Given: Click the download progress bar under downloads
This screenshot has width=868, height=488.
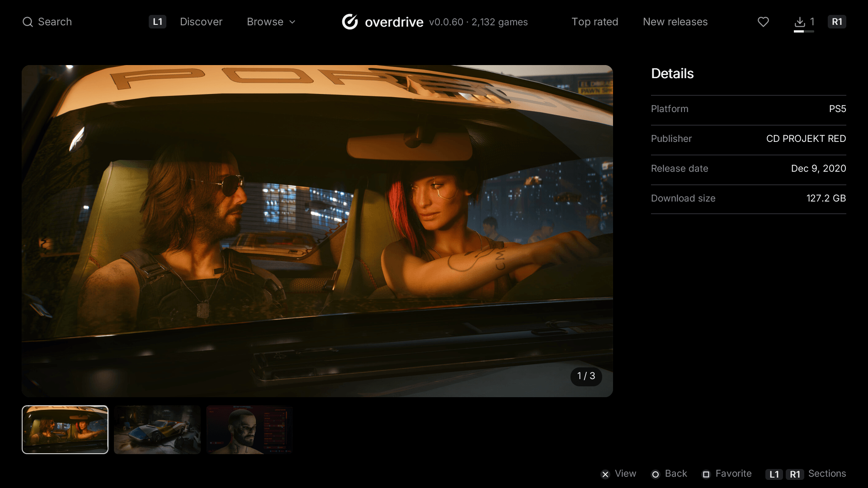Looking at the screenshot, I should pyautogui.click(x=804, y=32).
